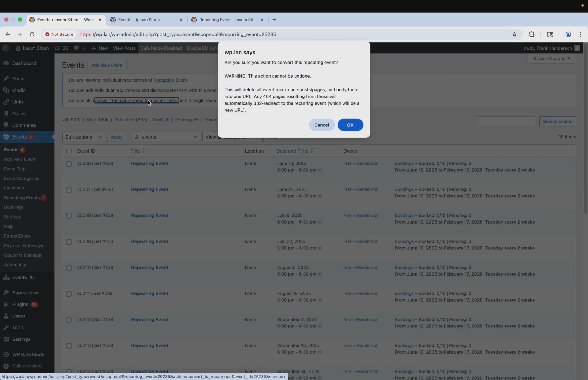Tick checkbox for event 25236
This screenshot has width=588, height=380.
pos(69,164)
